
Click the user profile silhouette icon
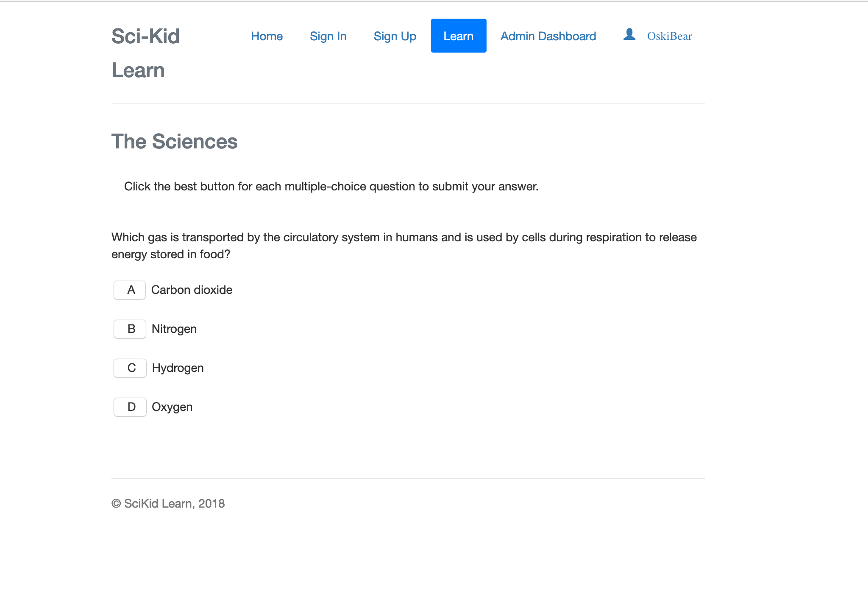pos(629,34)
